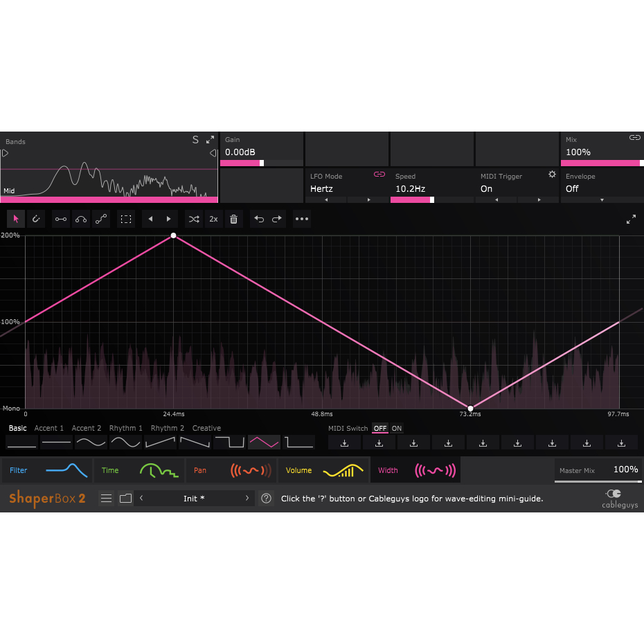Choose the arc curve segment tool
The image size is (644, 644).
pyautogui.click(x=81, y=219)
